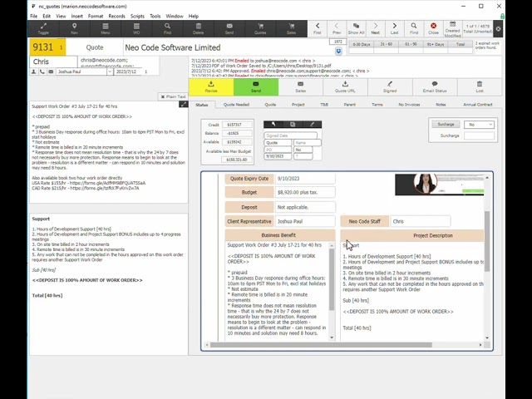This screenshot has height=399, width=532.
Task: Click the Plain Text button
Action: pyautogui.click(x=173, y=96)
